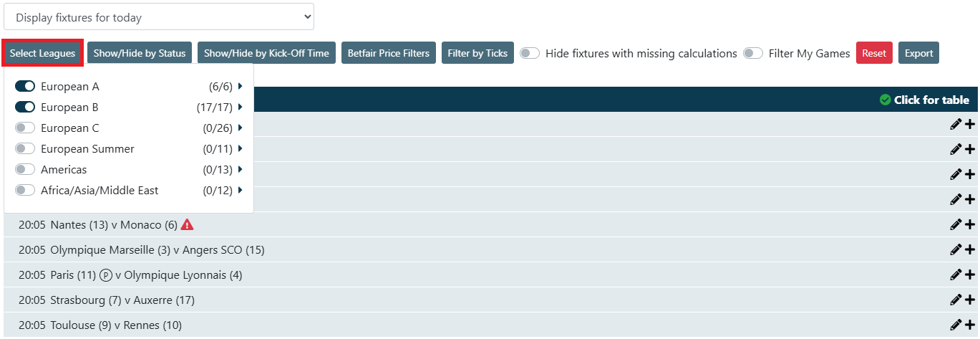Click the Export button
980x339 pixels.
[x=918, y=53]
